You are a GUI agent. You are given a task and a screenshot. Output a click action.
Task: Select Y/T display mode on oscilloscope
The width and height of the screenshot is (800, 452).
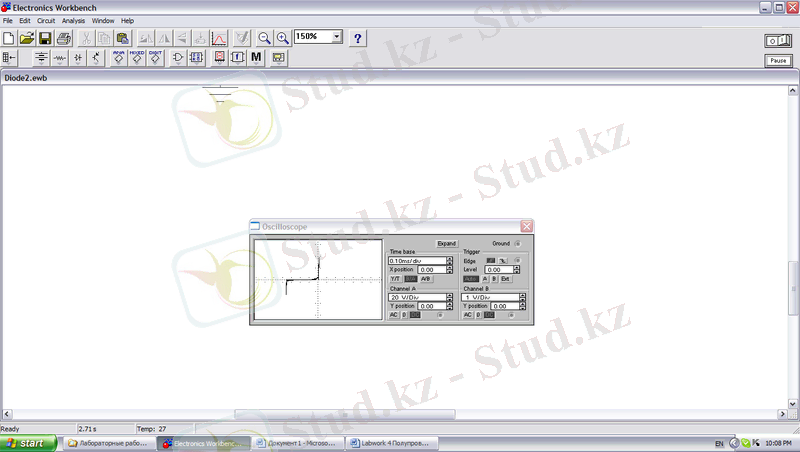[395, 279]
